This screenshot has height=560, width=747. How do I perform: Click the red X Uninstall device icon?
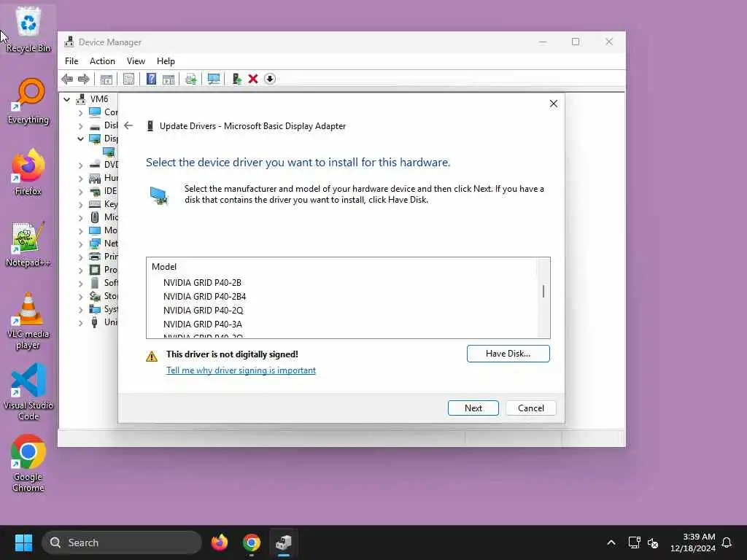tap(253, 79)
